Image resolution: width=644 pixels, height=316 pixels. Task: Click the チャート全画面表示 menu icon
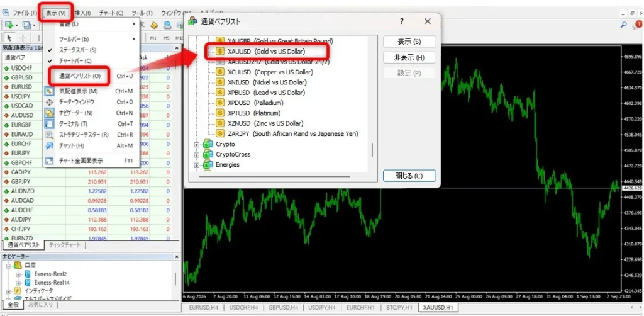(x=49, y=161)
